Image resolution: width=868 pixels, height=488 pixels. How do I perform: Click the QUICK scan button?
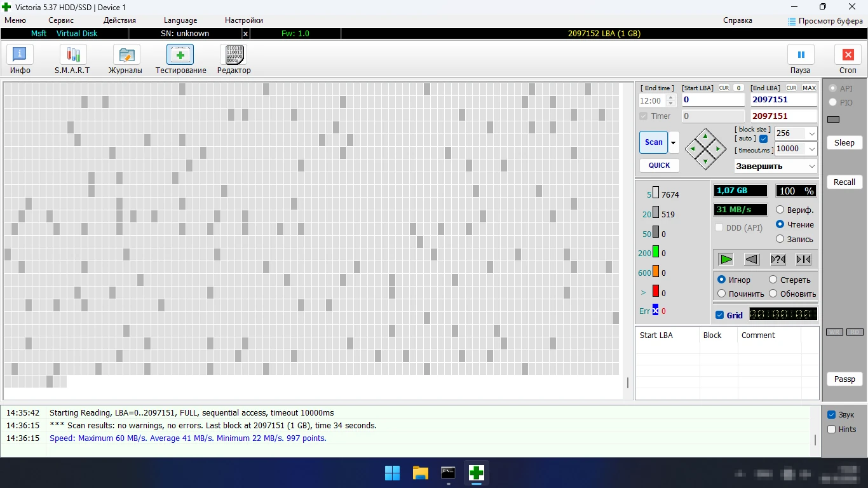coord(659,165)
